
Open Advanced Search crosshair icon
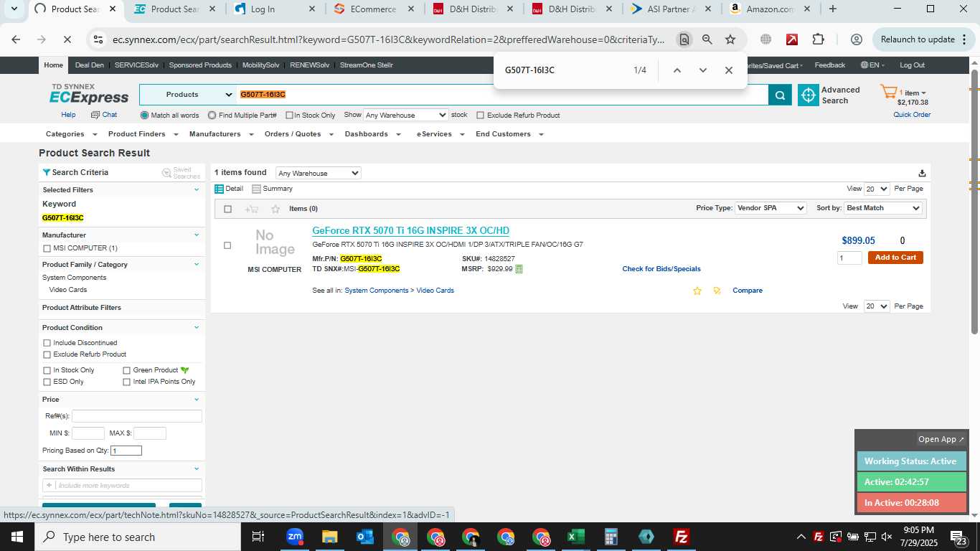click(x=809, y=95)
